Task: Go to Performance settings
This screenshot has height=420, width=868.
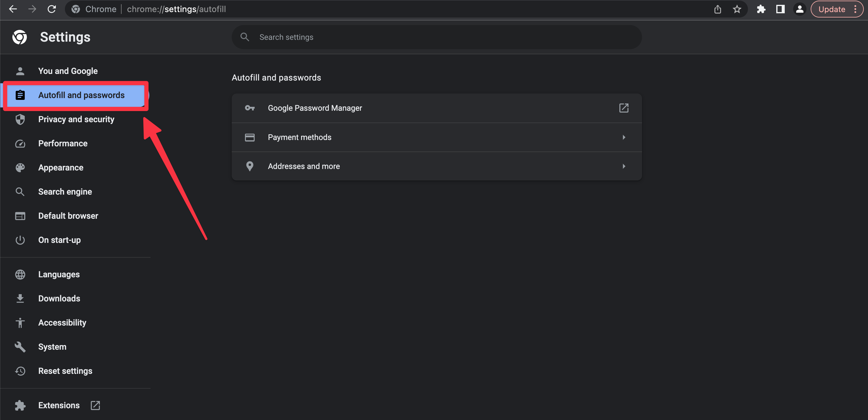Action: point(63,143)
